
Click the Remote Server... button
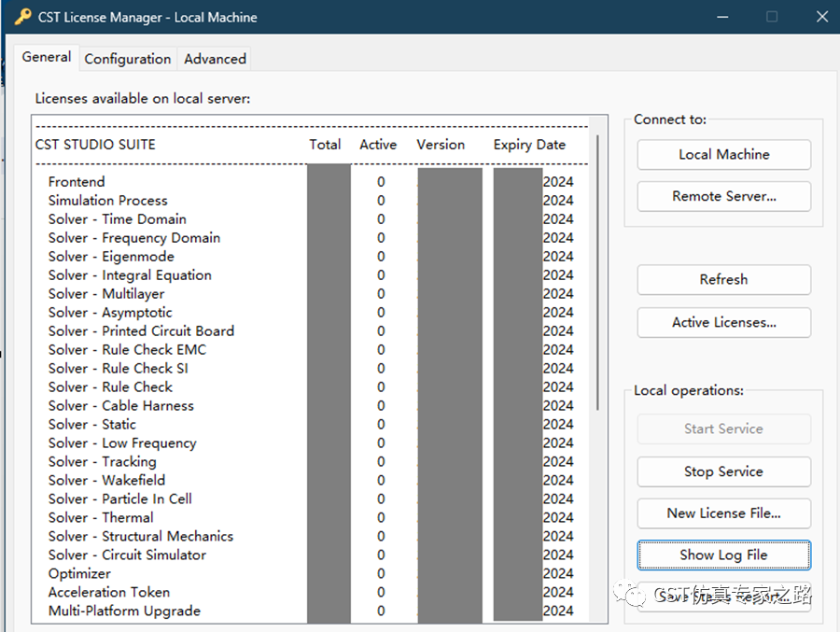(x=723, y=196)
